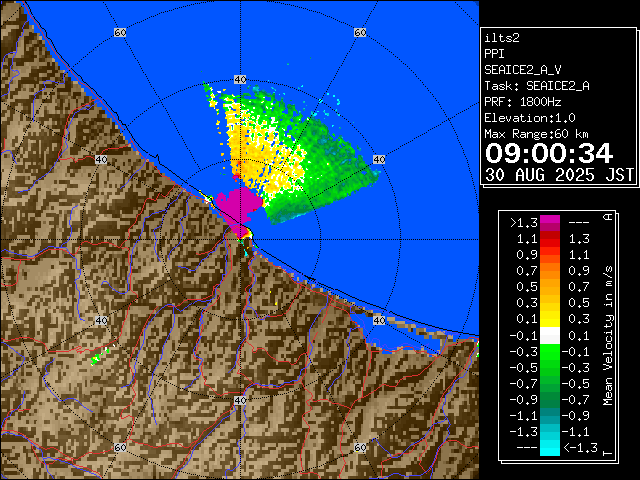Click the ilts2 radar site name
Screen dimensions: 640x480
coord(502,38)
